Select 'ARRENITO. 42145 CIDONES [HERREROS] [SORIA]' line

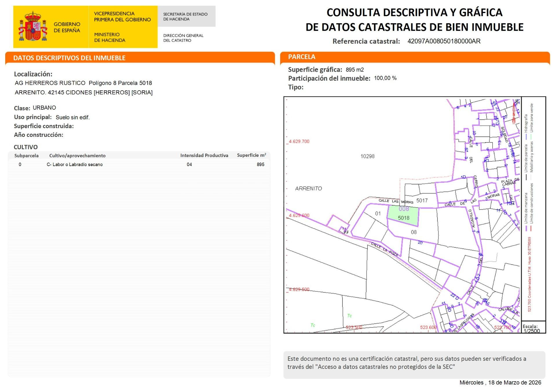point(84,93)
